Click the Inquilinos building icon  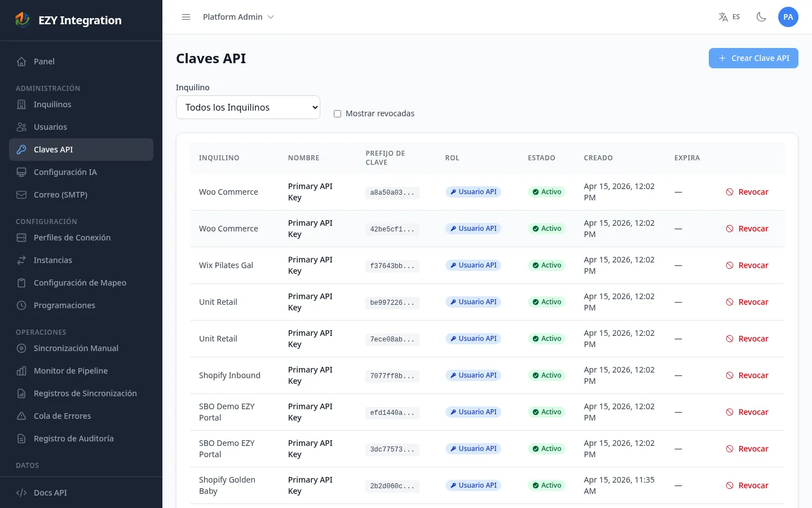coord(21,104)
